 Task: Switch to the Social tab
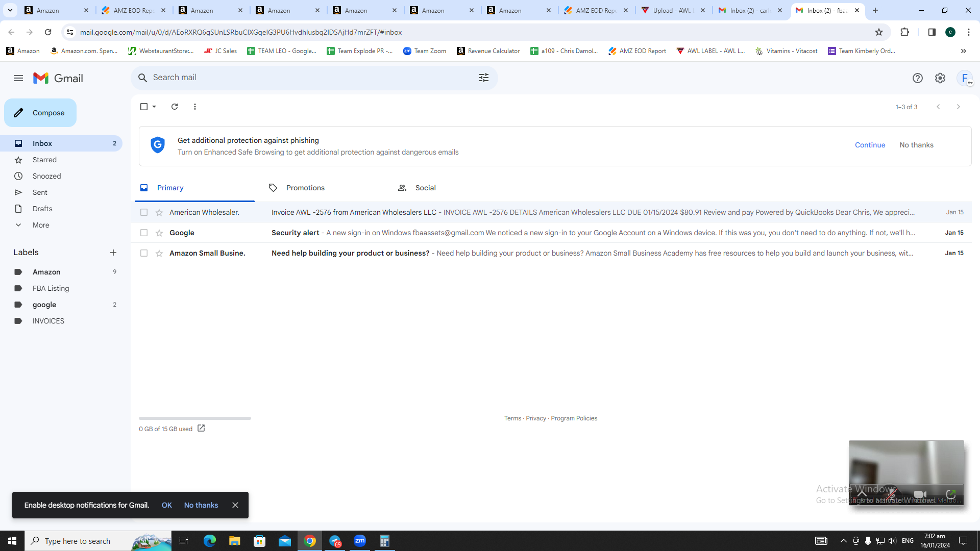coord(453,188)
